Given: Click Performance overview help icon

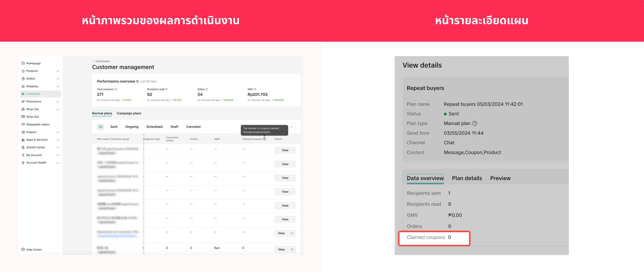Looking at the screenshot, I should click(137, 81).
